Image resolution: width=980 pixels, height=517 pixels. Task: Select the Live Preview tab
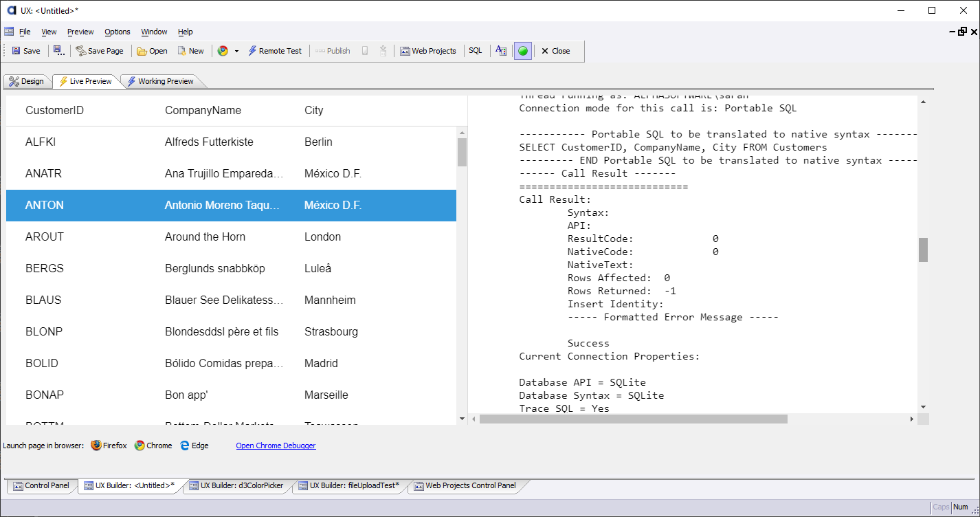[85, 81]
